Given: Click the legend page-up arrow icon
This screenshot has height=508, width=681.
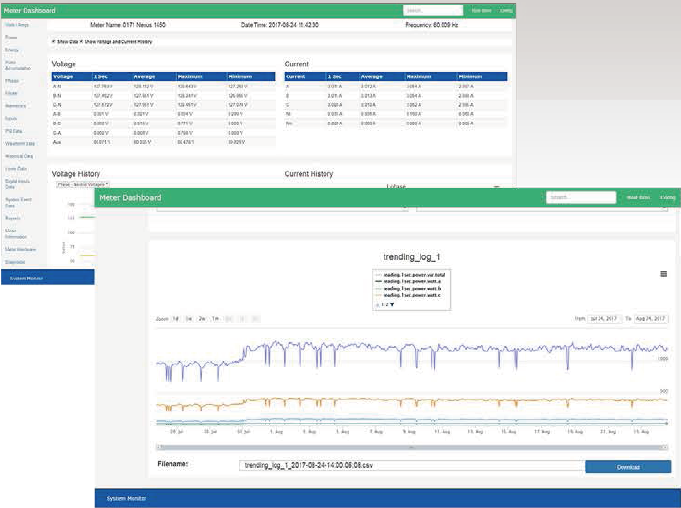Looking at the screenshot, I should click(x=378, y=305).
